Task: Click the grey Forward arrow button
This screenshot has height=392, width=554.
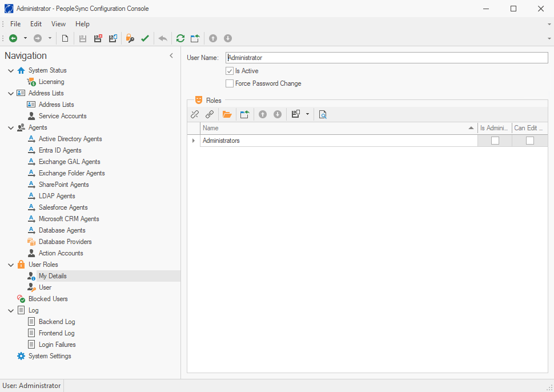Action: (x=38, y=38)
